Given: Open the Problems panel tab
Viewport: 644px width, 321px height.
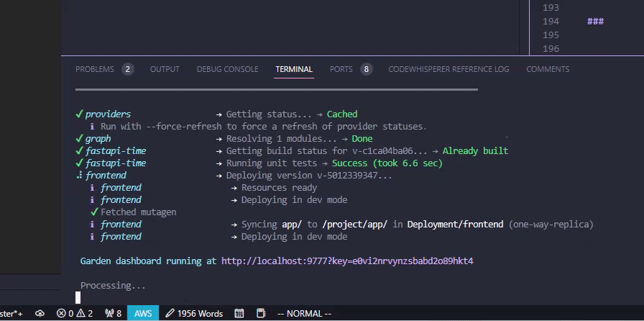Looking at the screenshot, I should click(x=94, y=69).
